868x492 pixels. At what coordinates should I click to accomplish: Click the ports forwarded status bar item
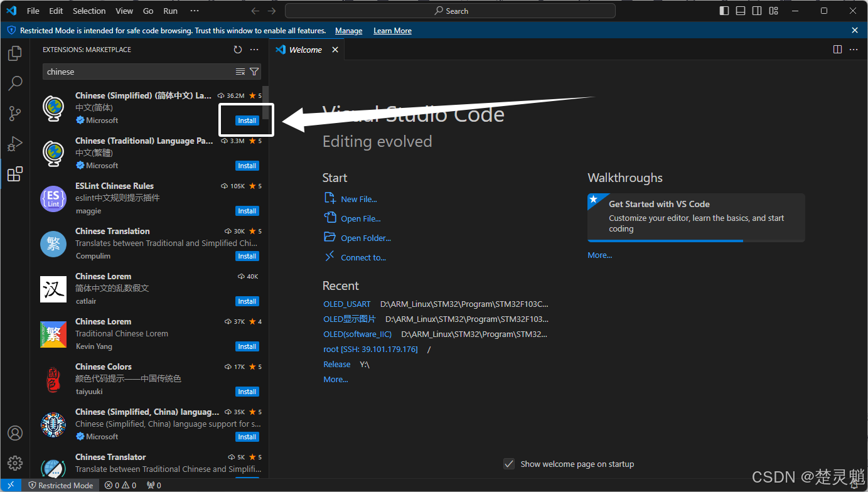(154, 485)
